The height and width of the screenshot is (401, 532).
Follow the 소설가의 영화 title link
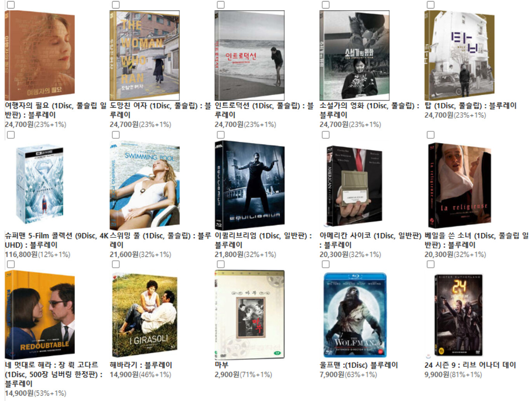[x=370, y=110]
